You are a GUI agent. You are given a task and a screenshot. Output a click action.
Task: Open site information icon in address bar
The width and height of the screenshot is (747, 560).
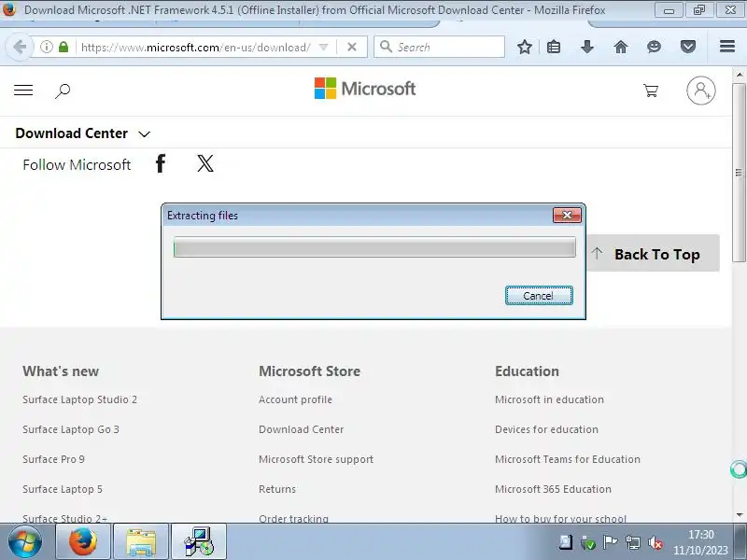coord(46,47)
